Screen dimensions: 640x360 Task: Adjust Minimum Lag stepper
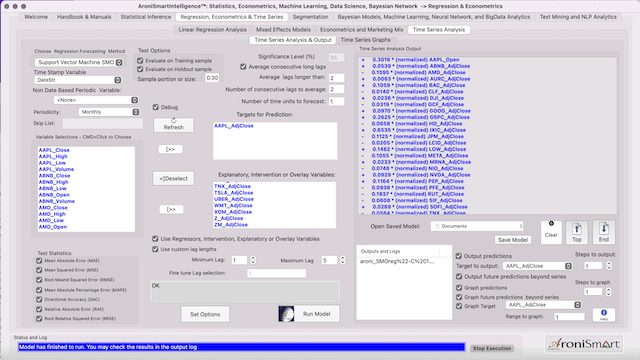click(x=253, y=260)
